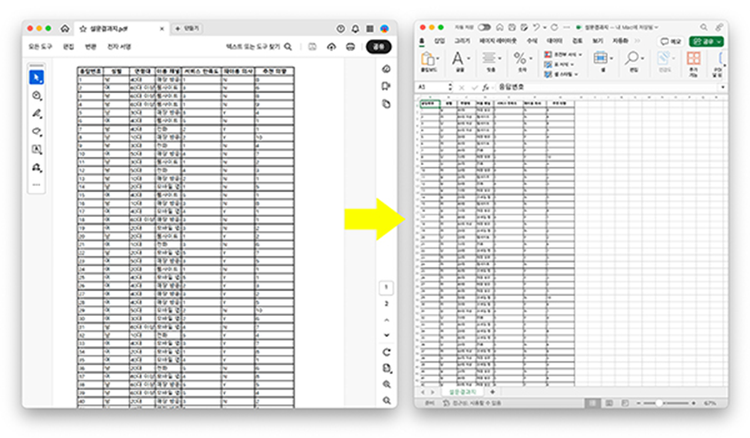Open the E-Sign menu in Acrobat
This screenshot has width=750, height=438.
click(119, 47)
